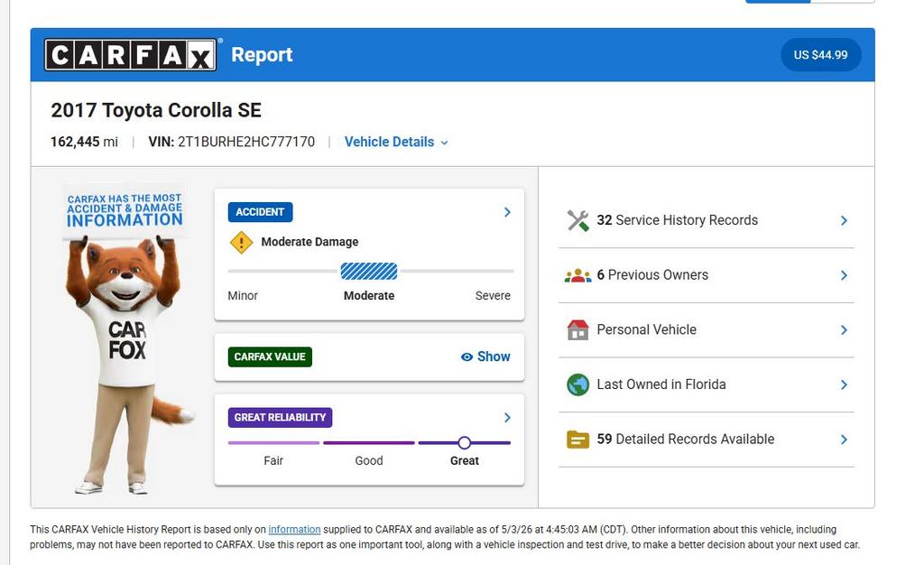Image resolution: width=924 pixels, height=565 pixels.
Task: Expand the Vehicle Details dropdown
Action: click(396, 142)
